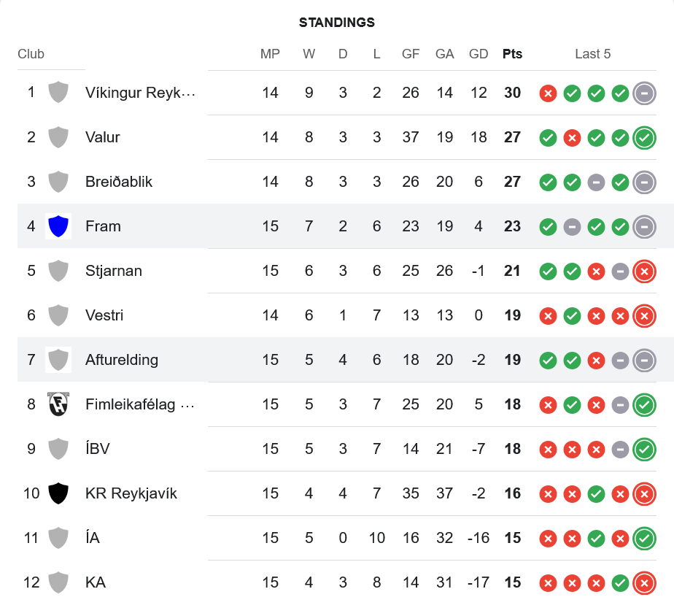Open the Víkingur Reykjavík team link
This screenshot has height=616, width=674.
[140, 93]
